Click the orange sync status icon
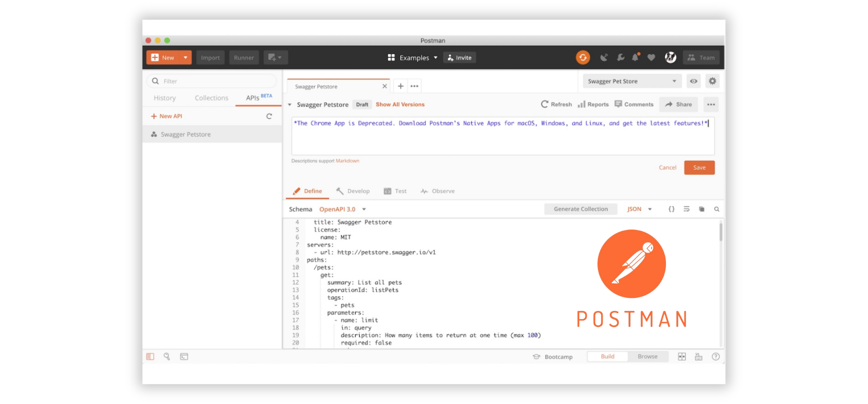The height and width of the screenshot is (404, 868). 583,58
